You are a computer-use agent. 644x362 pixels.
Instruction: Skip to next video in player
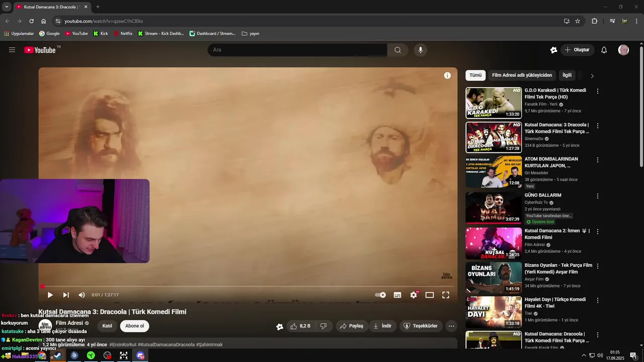tap(66, 295)
